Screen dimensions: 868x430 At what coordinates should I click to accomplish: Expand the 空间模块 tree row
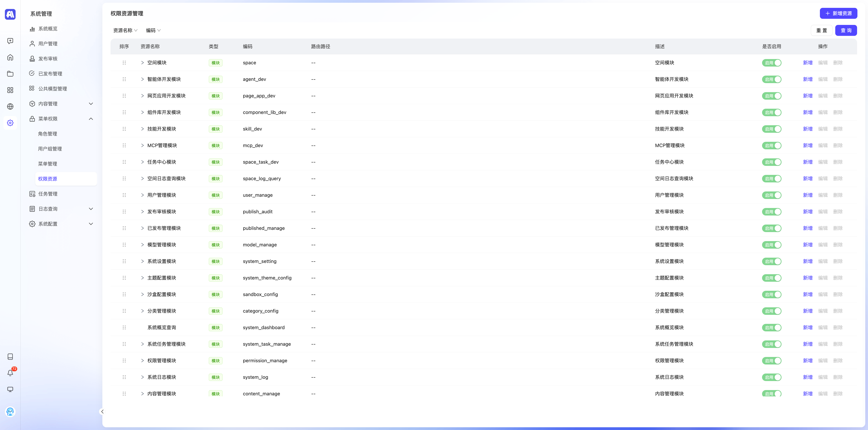142,63
